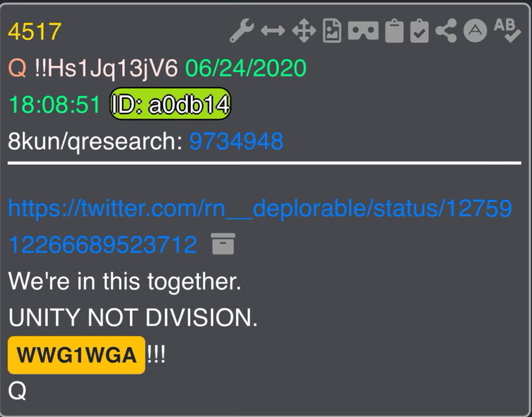Screen dimensions: 532x417
Task: Click the 06/24/2020 date stamp
Action: click(245, 68)
